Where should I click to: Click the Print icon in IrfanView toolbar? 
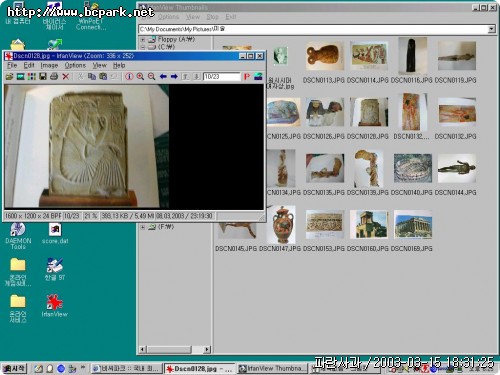click(54, 77)
